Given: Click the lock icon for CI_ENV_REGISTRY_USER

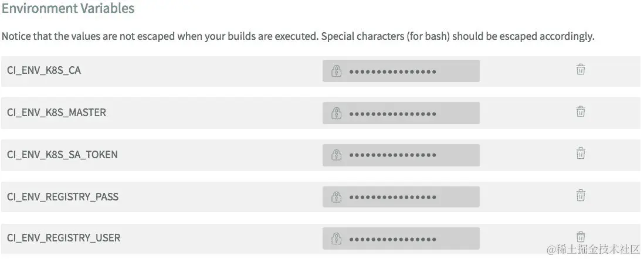Looking at the screenshot, I should point(336,239).
